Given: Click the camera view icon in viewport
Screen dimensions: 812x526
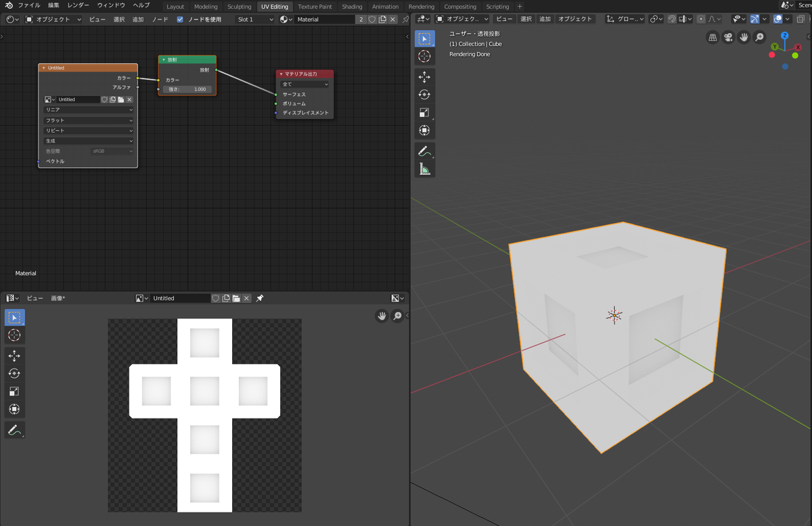Looking at the screenshot, I should pyautogui.click(x=728, y=38).
